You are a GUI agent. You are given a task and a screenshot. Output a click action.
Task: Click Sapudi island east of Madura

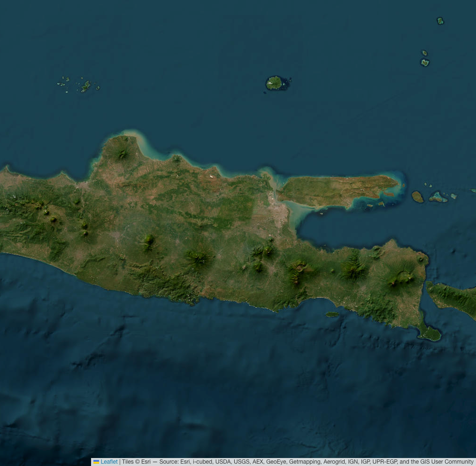tap(417, 196)
